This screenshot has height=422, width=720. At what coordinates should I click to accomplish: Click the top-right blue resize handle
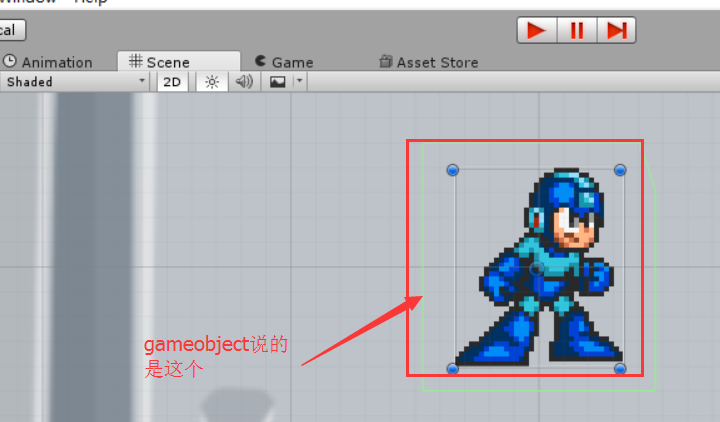(x=620, y=170)
